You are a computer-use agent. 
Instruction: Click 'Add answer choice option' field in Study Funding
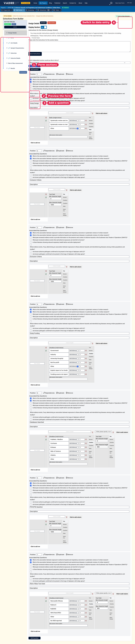click(x=68, y=379)
